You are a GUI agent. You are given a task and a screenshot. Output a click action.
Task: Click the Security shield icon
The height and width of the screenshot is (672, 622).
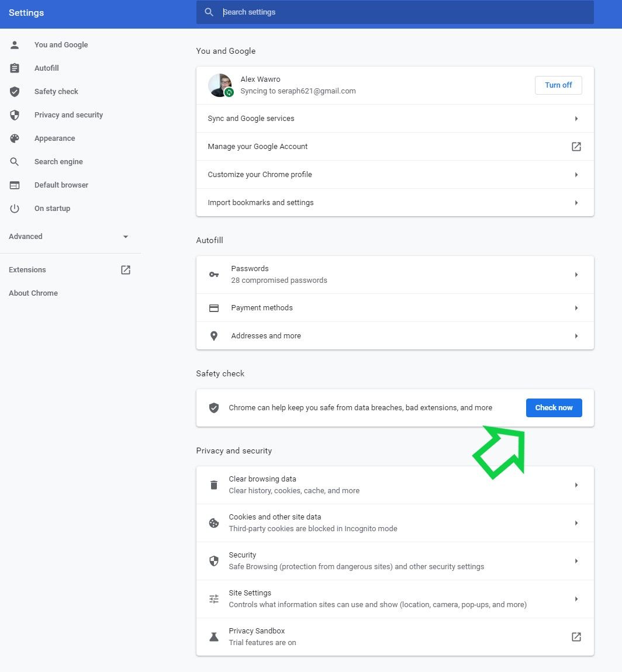point(213,560)
